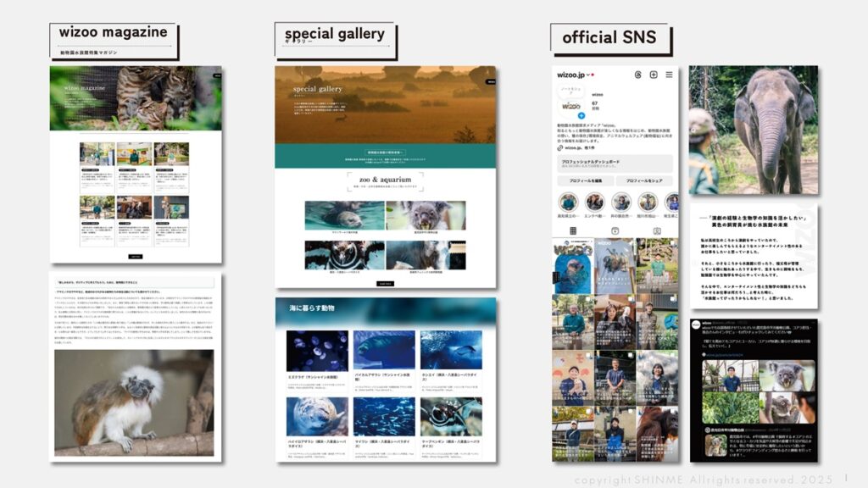Viewport: 868px width, 488px height.
Task: Switch to the Reels tab icon
Action: (615, 230)
